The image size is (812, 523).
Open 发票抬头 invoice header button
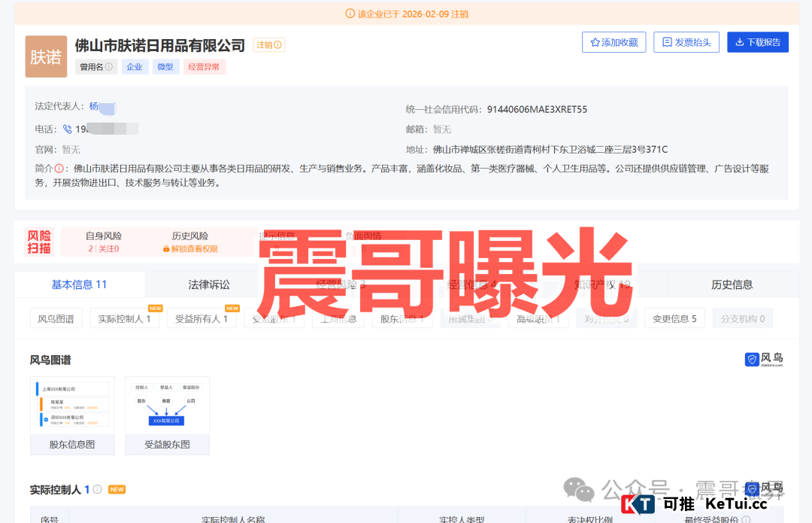click(686, 42)
